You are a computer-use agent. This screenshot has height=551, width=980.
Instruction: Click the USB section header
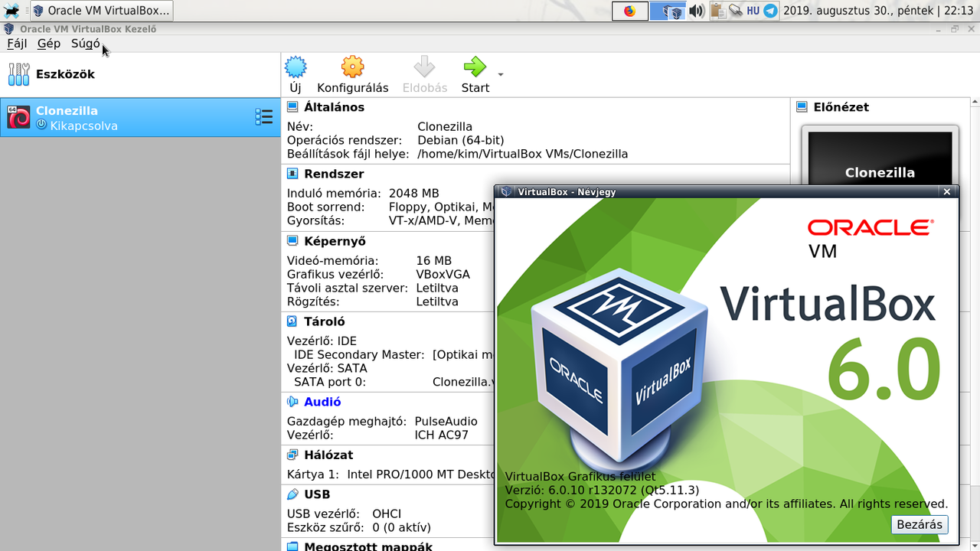(x=317, y=494)
